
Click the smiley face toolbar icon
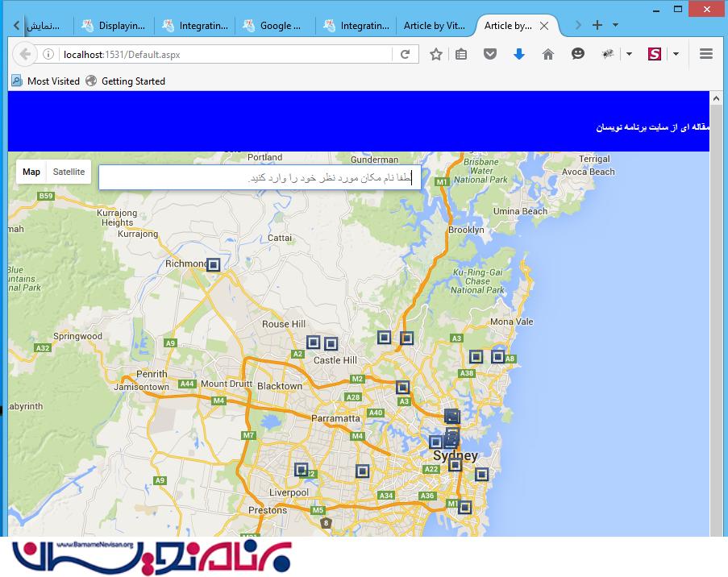(x=577, y=54)
